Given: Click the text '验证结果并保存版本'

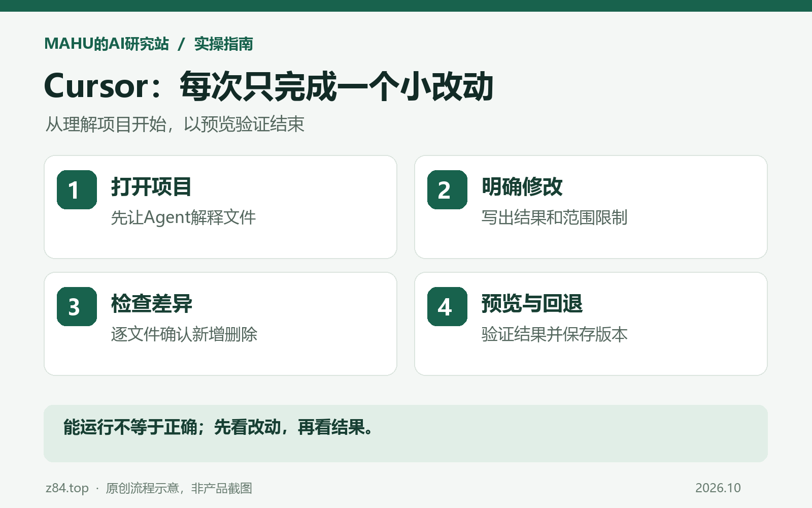Looking at the screenshot, I should tap(555, 334).
